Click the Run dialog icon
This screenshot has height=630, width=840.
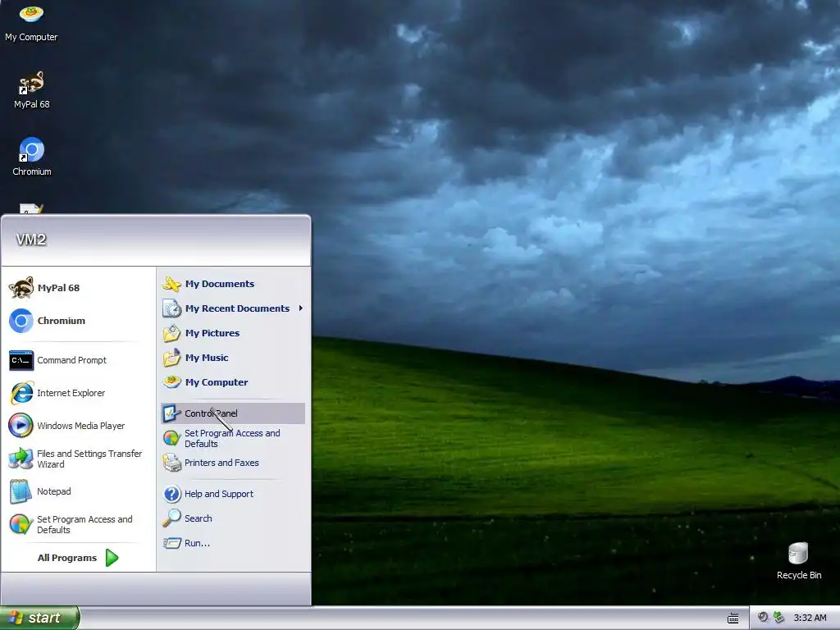[172, 543]
